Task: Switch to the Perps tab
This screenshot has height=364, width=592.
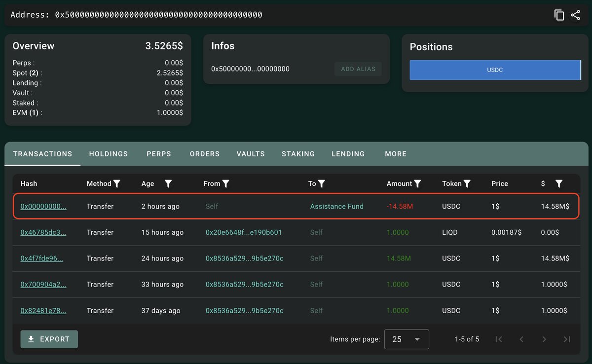Action: pos(159,154)
